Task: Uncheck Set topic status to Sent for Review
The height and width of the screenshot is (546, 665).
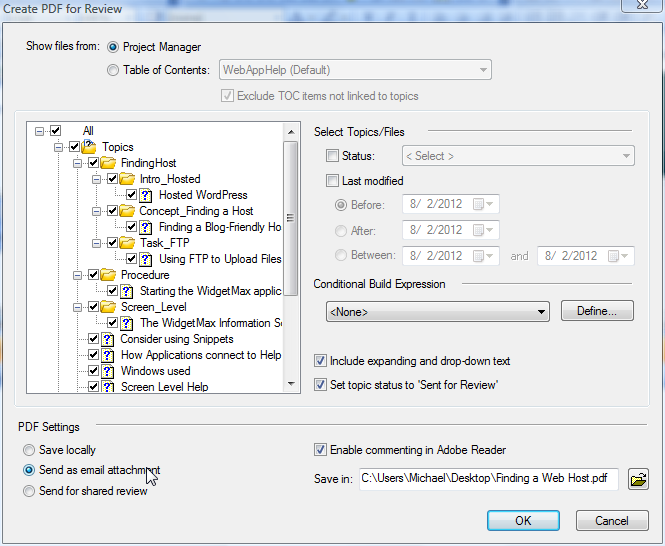Action: coord(320,385)
